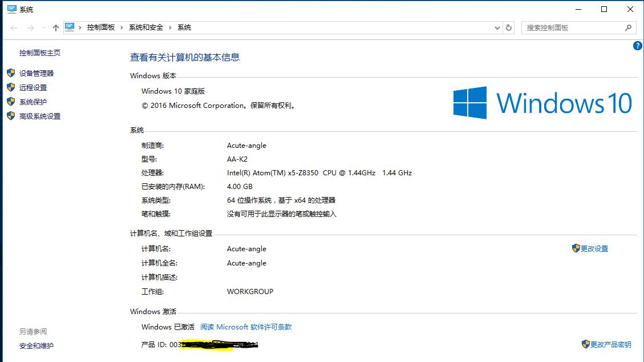The image size is (644, 362).
Task: Open 系统保护 from the sidebar
Action: pos(33,102)
